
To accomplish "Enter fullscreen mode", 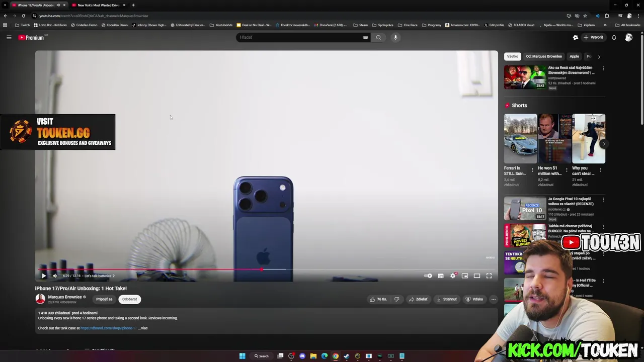I will pyautogui.click(x=489, y=276).
